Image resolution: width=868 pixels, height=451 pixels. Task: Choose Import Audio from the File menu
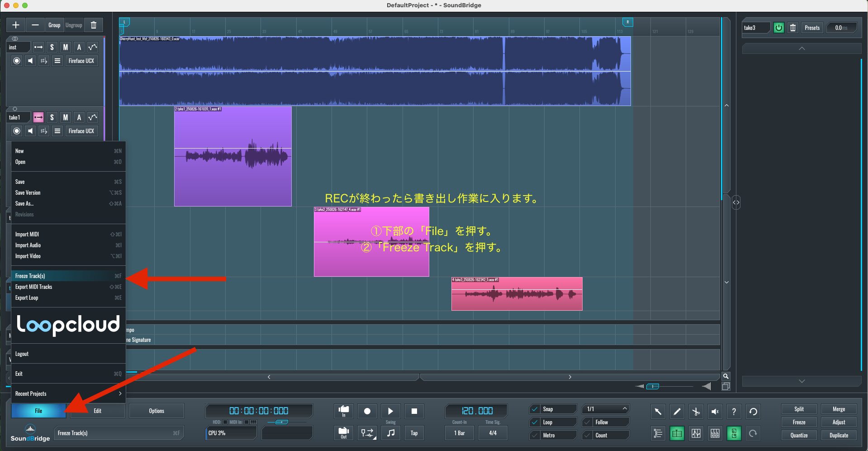tap(68, 245)
